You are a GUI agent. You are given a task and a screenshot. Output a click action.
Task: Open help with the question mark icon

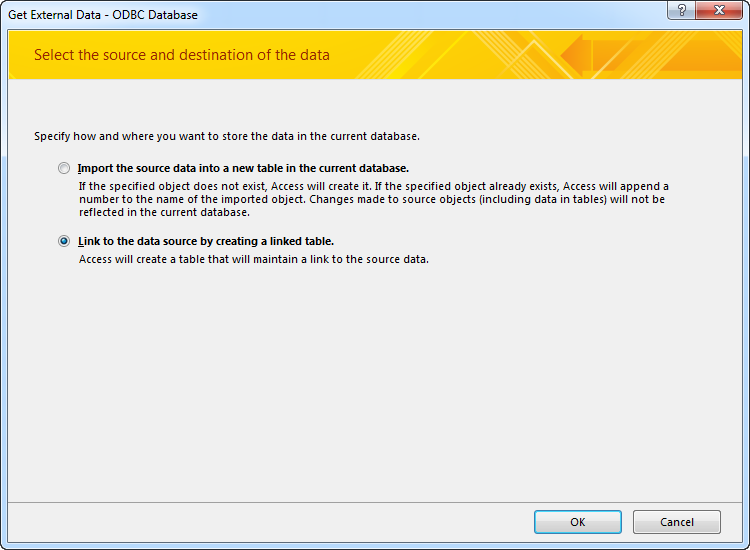click(x=682, y=10)
